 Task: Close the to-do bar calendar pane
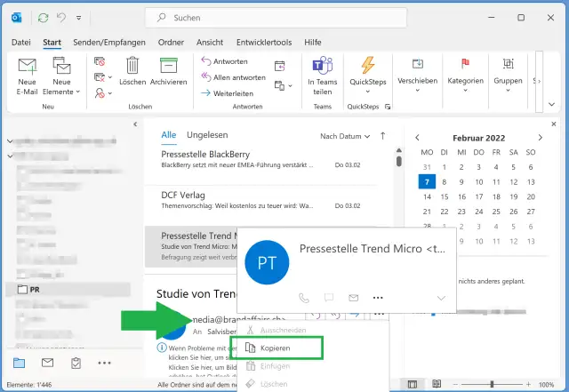[x=554, y=124]
